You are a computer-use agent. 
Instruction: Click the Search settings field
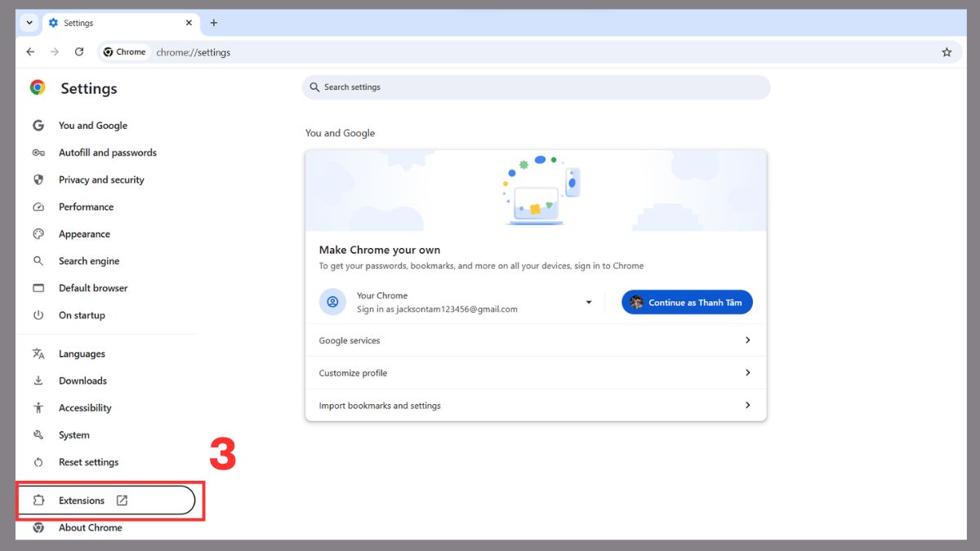(536, 87)
